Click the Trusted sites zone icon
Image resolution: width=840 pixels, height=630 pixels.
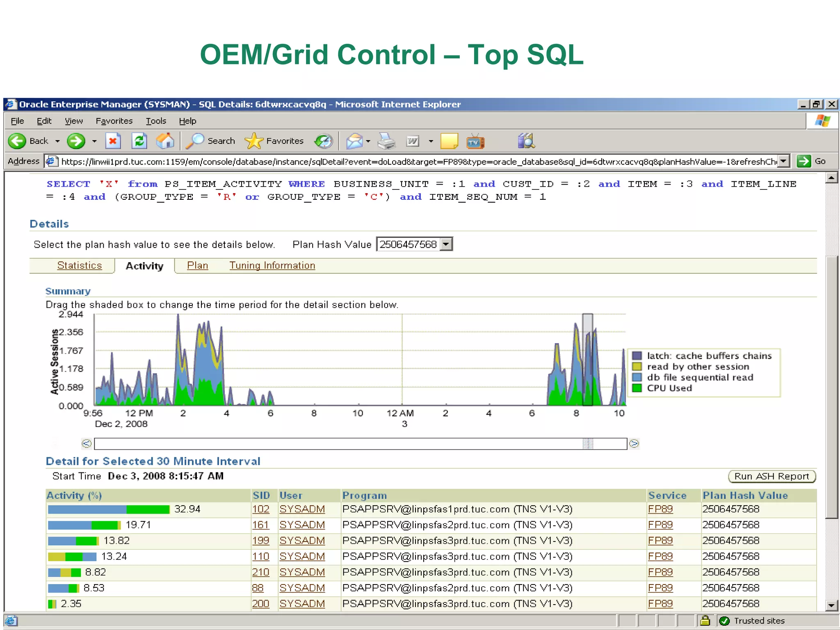pos(724,621)
